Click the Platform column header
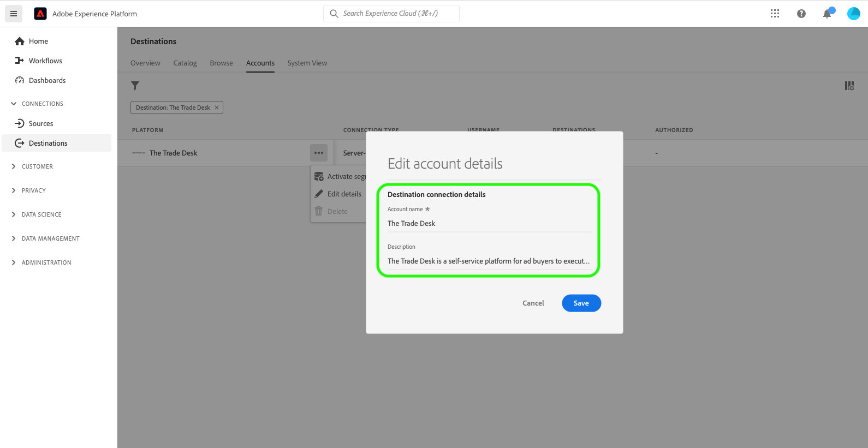Image resolution: width=868 pixels, height=448 pixels. tap(148, 130)
